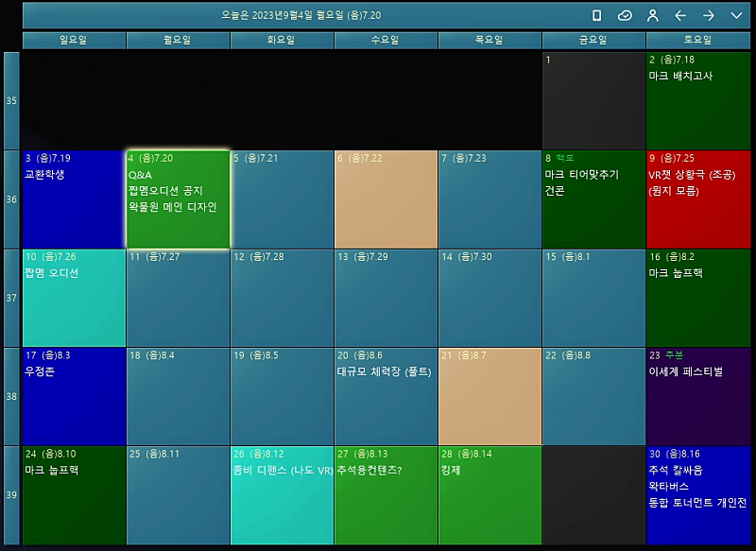Select week number 39
756x551 pixels.
[11, 495]
